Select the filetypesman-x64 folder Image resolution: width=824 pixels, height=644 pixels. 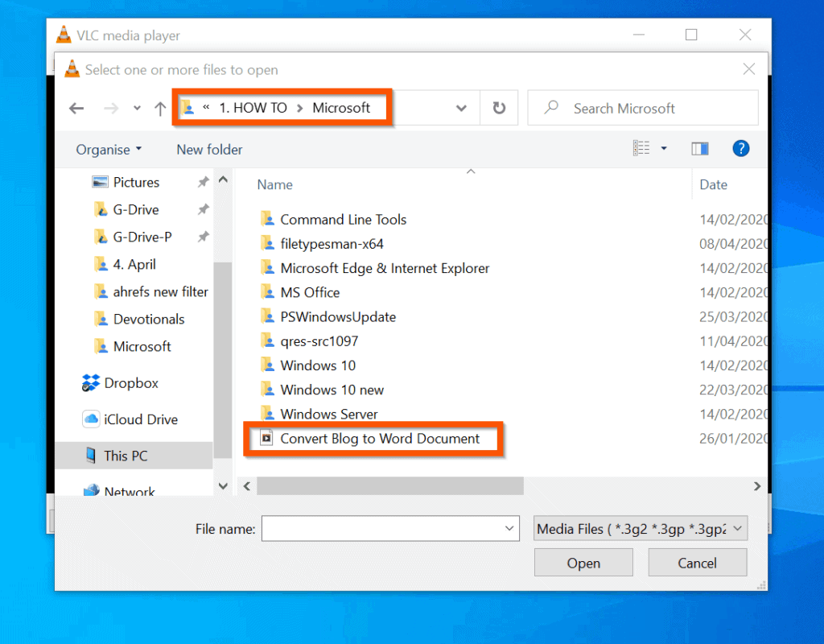tap(332, 244)
